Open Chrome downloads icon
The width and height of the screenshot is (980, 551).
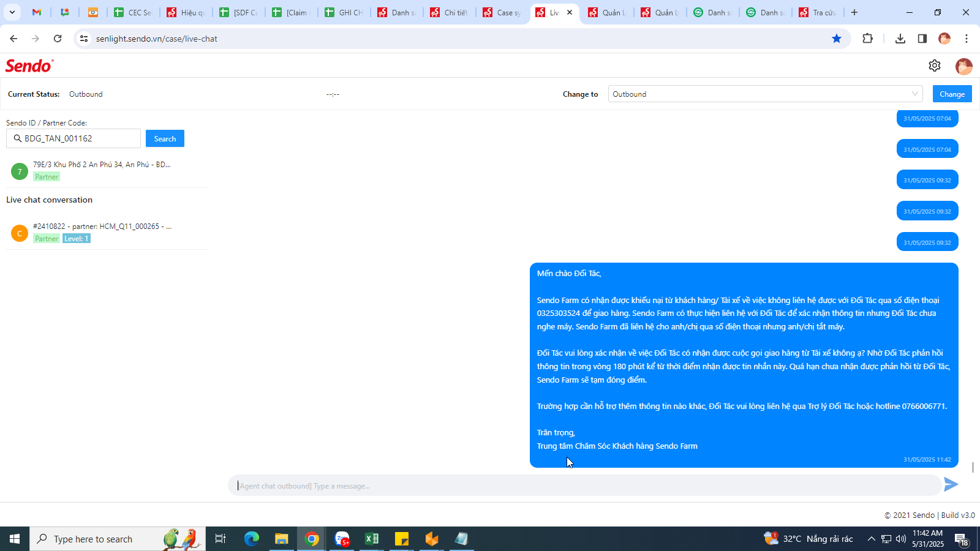coord(900,39)
